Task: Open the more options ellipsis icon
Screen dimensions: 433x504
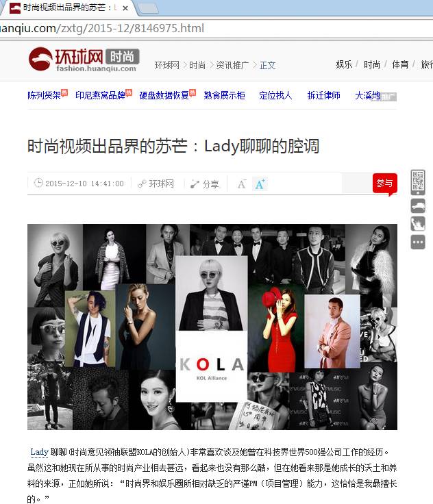Action: click(x=418, y=242)
